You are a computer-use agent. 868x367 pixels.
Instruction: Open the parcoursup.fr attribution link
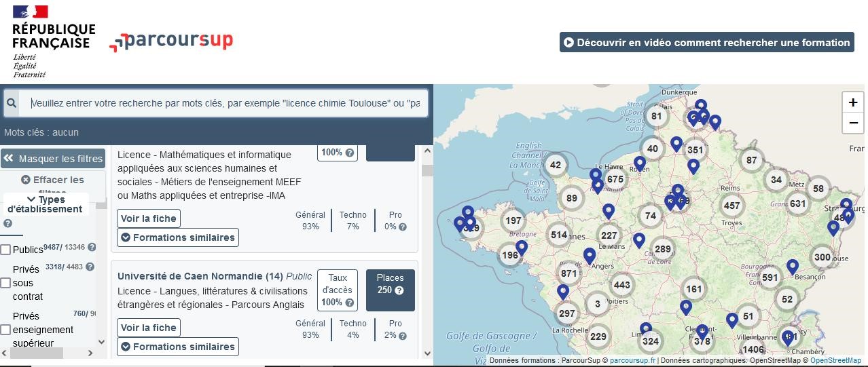[633, 361]
